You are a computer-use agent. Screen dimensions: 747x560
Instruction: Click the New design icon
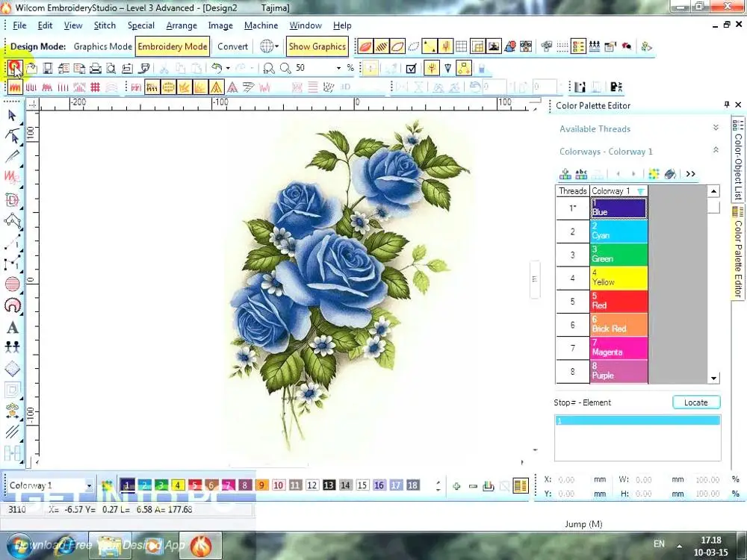(x=14, y=68)
